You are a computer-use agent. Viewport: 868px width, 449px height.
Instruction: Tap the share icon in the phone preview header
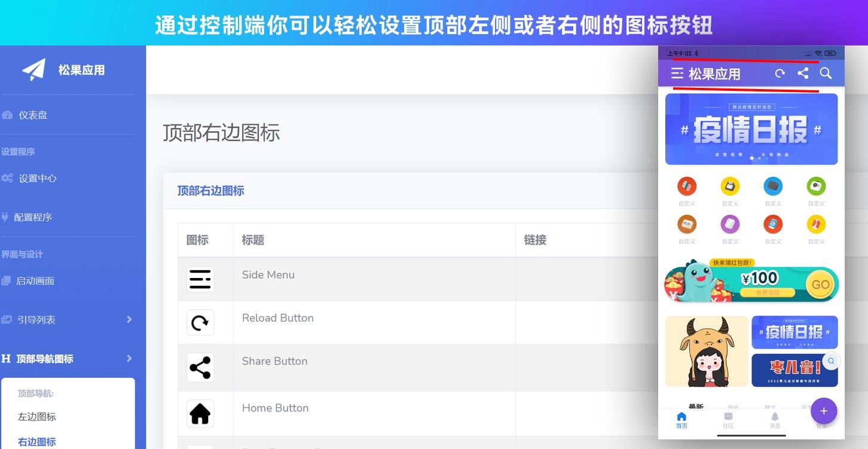(802, 73)
